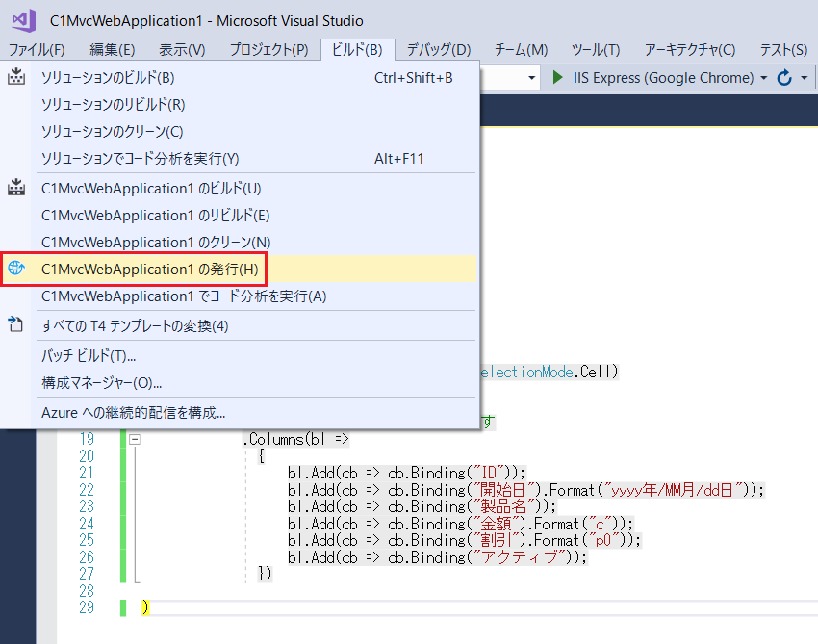818x644 pixels.
Task: Open the ファイル(F) menu
Action: (x=37, y=50)
